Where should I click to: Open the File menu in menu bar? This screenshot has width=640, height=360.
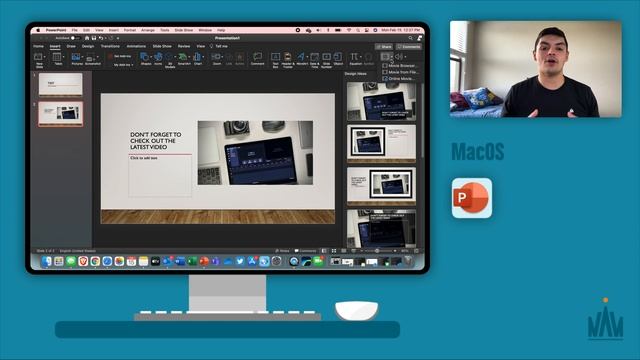tap(75, 30)
